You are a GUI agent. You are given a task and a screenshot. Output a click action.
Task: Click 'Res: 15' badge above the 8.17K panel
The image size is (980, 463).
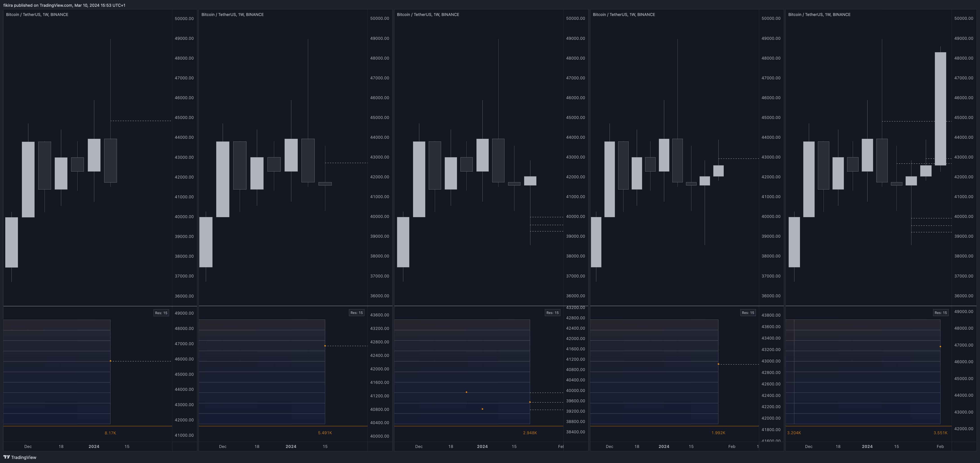point(161,313)
